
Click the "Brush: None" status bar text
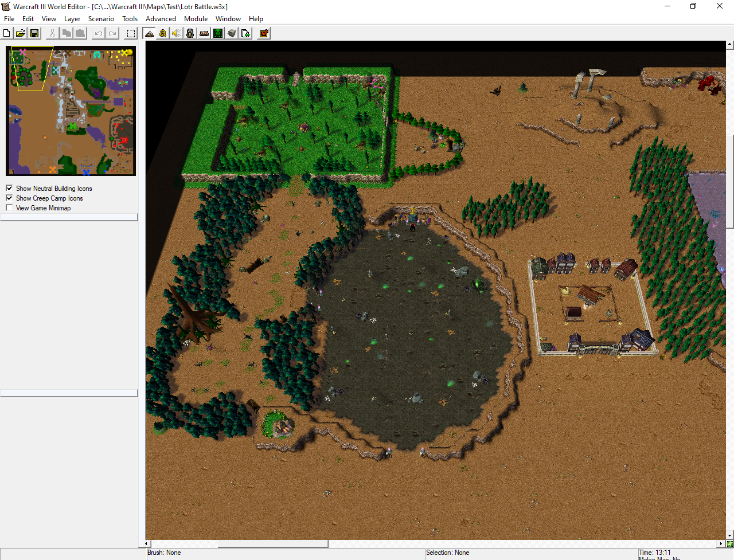[164, 553]
